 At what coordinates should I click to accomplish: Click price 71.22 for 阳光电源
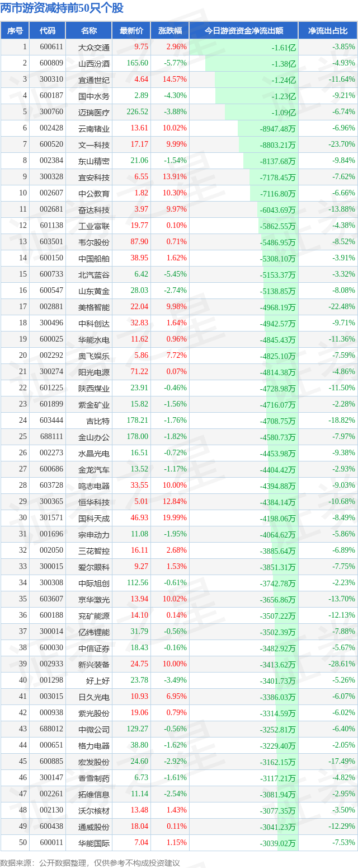[139, 371]
